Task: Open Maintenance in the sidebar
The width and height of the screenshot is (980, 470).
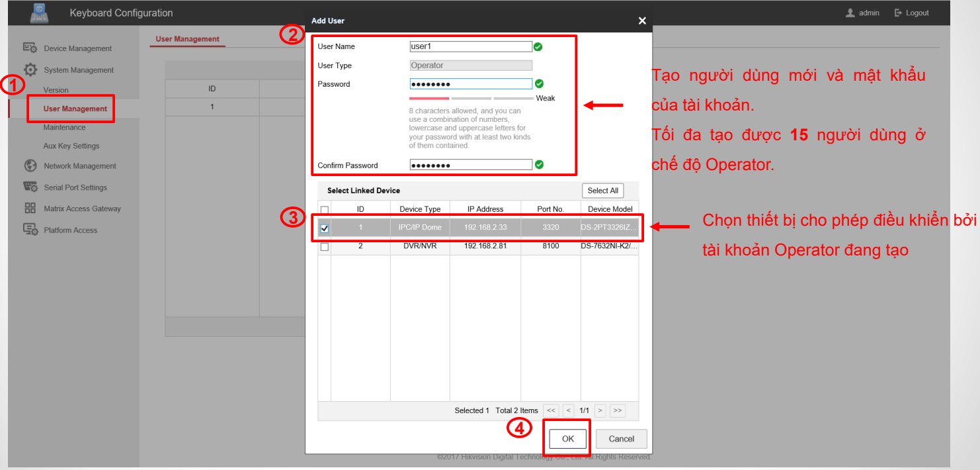Action: [x=64, y=127]
